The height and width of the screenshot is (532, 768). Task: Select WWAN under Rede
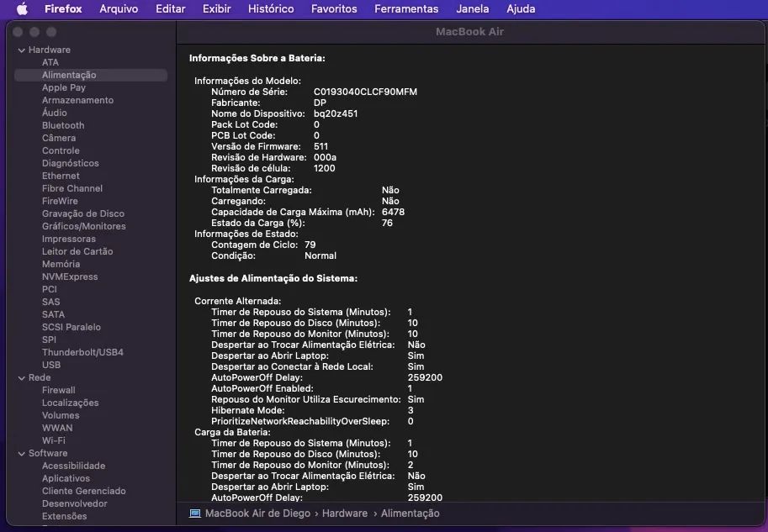coord(57,428)
